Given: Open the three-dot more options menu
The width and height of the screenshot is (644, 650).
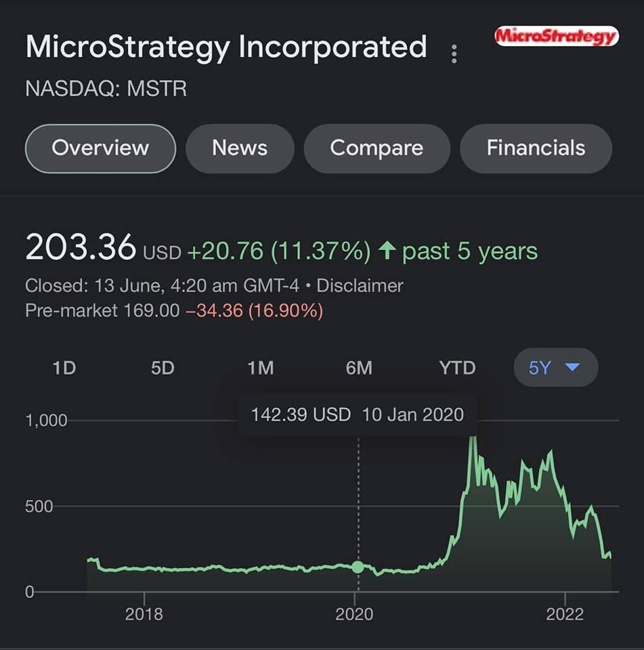Looking at the screenshot, I should (454, 54).
